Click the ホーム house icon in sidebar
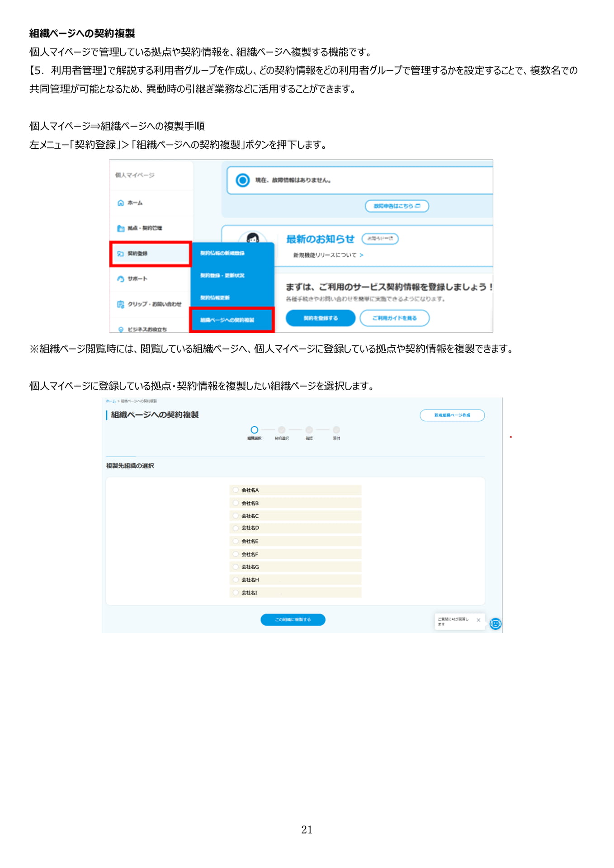Image resolution: width=614 pixels, height=868 pixels. click(x=121, y=203)
